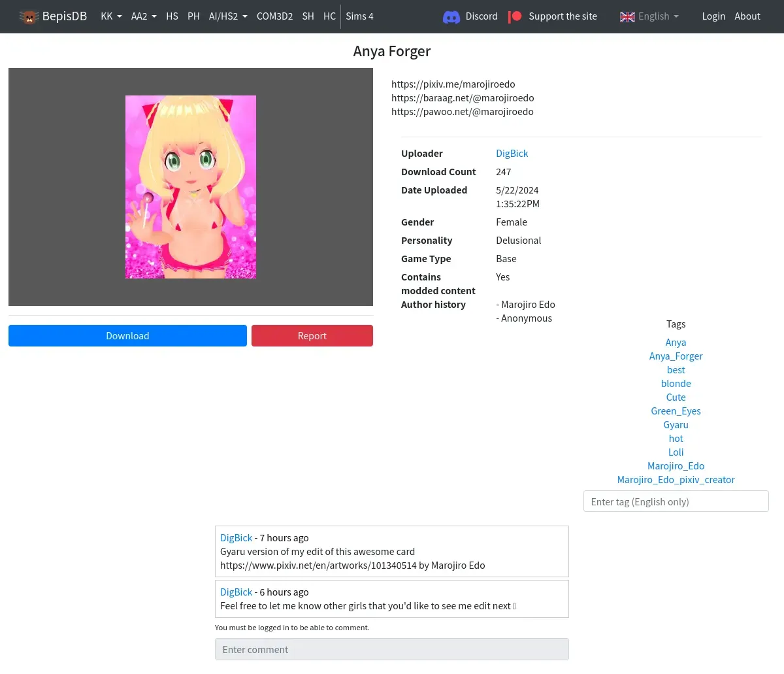Expand the AI/HS2 dropdown menu

point(228,16)
